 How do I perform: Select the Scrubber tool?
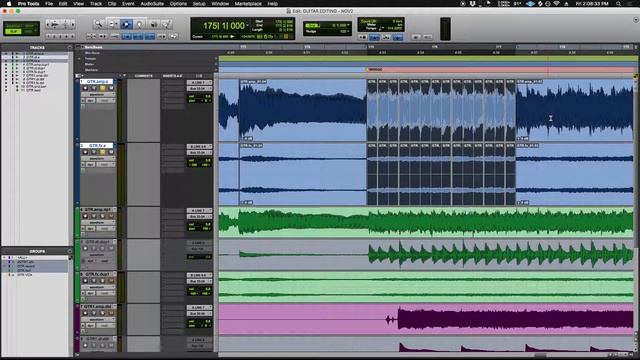[153, 24]
